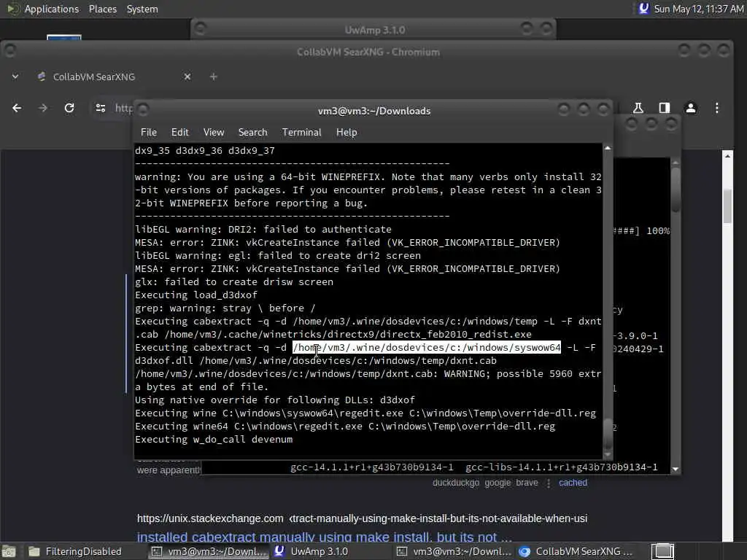This screenshot has width=747, height=560.
Task: Reload the page in Chromium
Action: (69, 108)
